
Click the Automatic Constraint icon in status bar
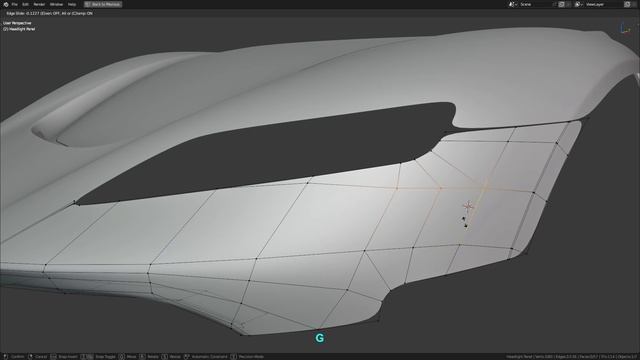[x=187, y=356]
